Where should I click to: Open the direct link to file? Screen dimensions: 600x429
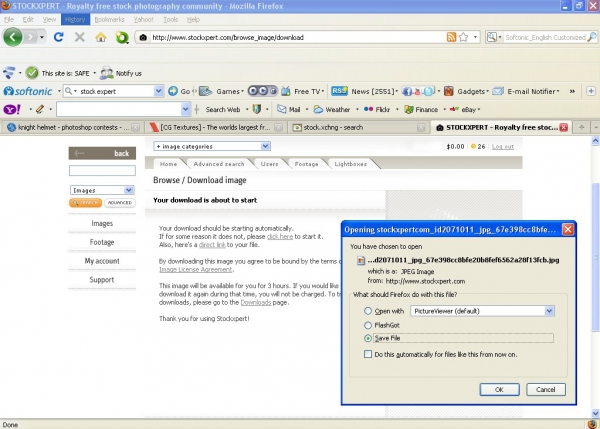tap(212, 245)
